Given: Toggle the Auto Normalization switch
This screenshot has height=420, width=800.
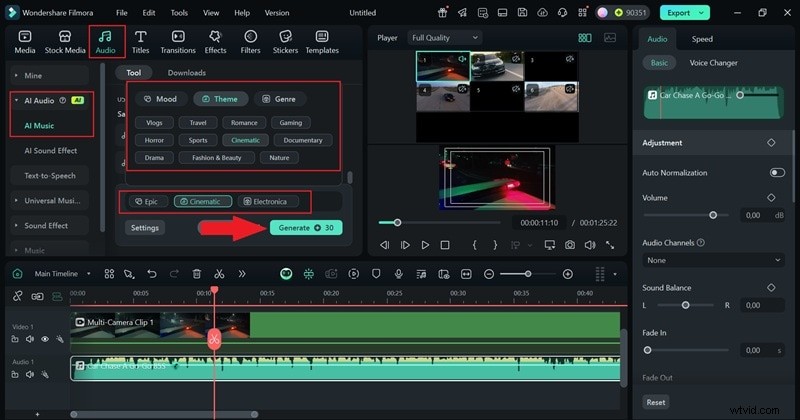Looking at the screenshot, I should [x=776, y=173].
